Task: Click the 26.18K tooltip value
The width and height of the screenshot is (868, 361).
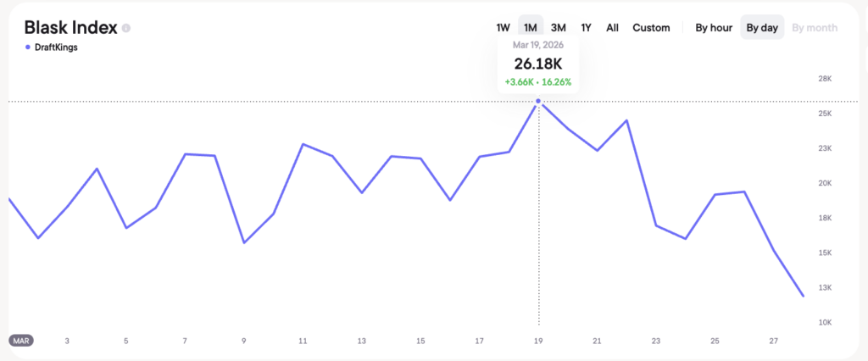Action: tap(538, 64)
